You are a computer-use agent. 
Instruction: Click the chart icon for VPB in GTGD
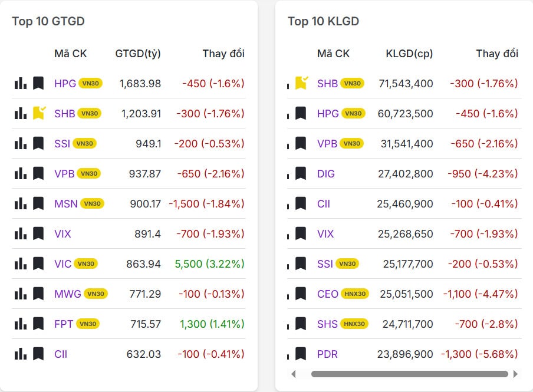[21, 173]
